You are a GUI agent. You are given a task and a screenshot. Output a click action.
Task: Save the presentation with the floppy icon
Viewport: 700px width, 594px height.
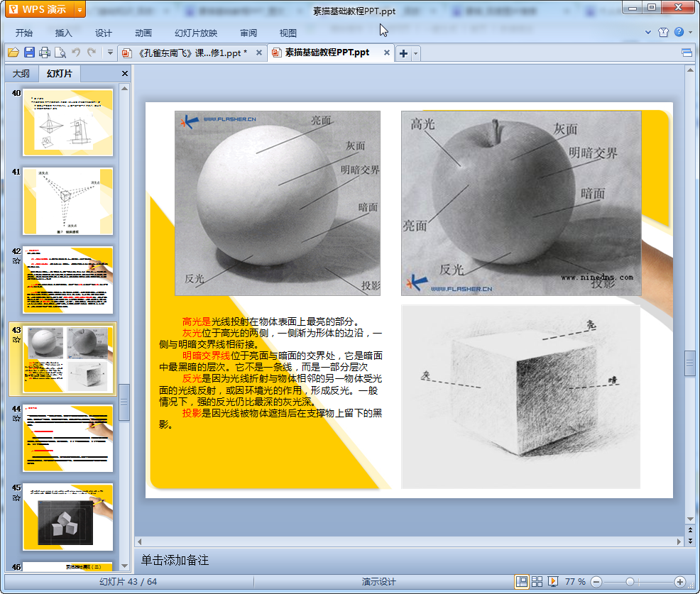pos(29,53)
